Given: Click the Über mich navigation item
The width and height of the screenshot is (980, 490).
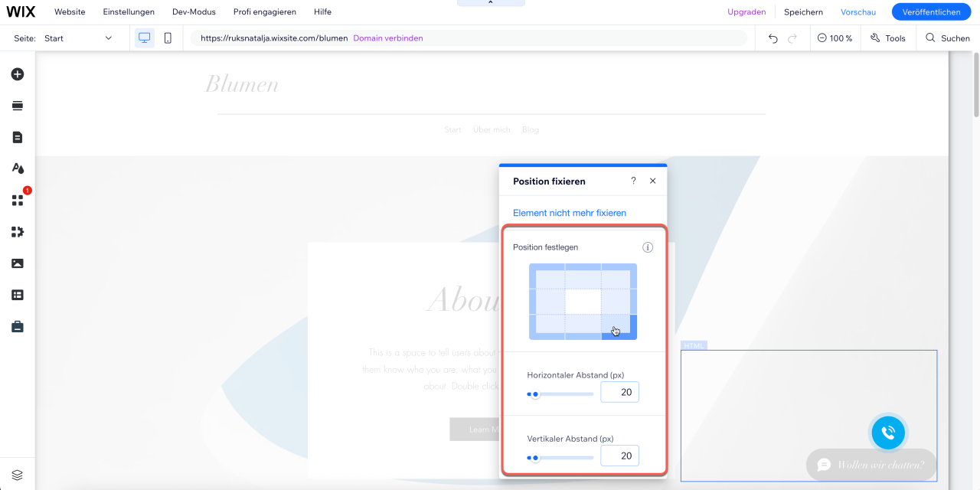Looking at the screenshot, I should tap(492, 130).
